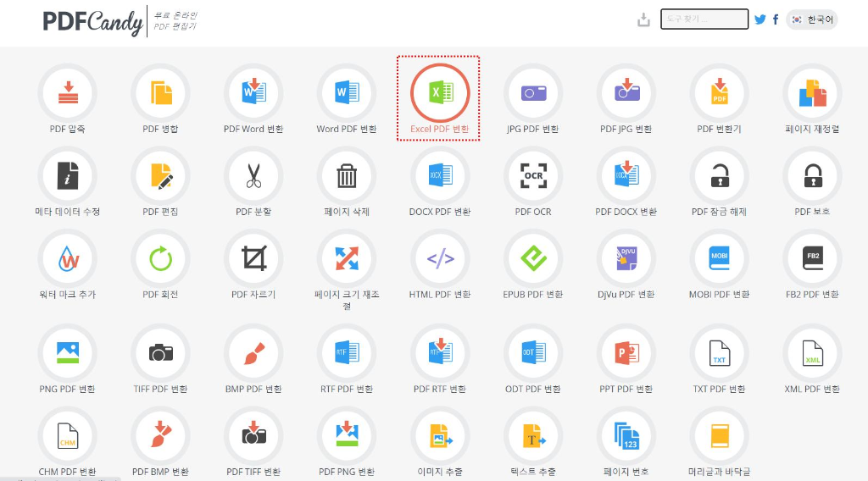This screenshot has width=868, height=481.
Task: Open the BMP PDF 변환 brush icon
Action: tap(253, 353)
